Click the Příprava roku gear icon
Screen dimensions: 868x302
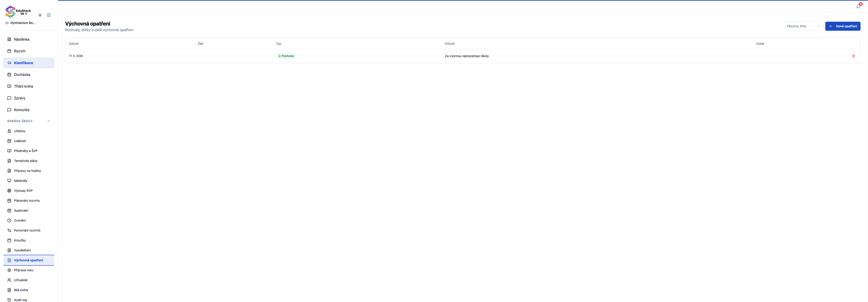point(9,270)
